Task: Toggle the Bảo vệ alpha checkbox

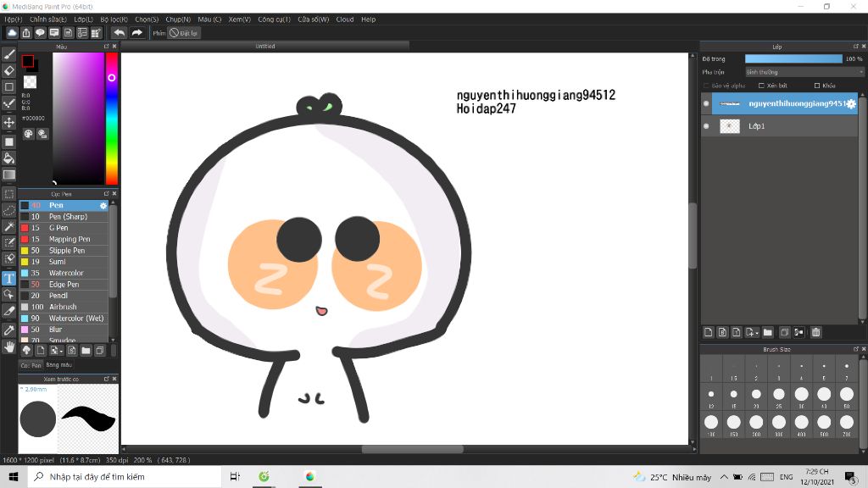Action: pyautogui.click(x=706, y=86)
